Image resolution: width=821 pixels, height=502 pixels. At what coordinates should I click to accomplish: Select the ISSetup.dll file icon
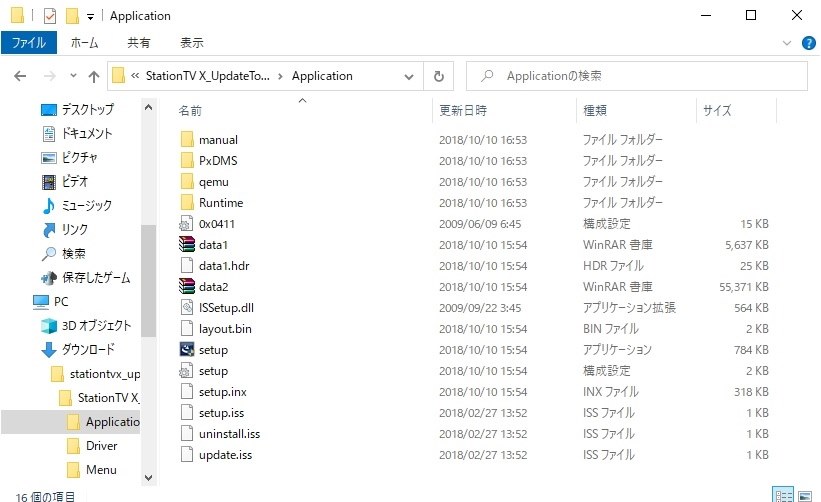pos(187,307)
